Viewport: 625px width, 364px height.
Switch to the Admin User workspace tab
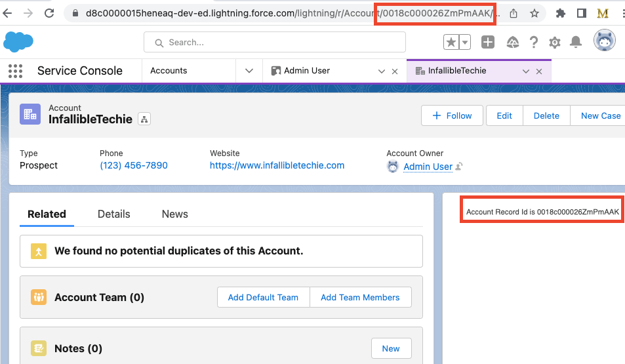(x=306, y=71)
